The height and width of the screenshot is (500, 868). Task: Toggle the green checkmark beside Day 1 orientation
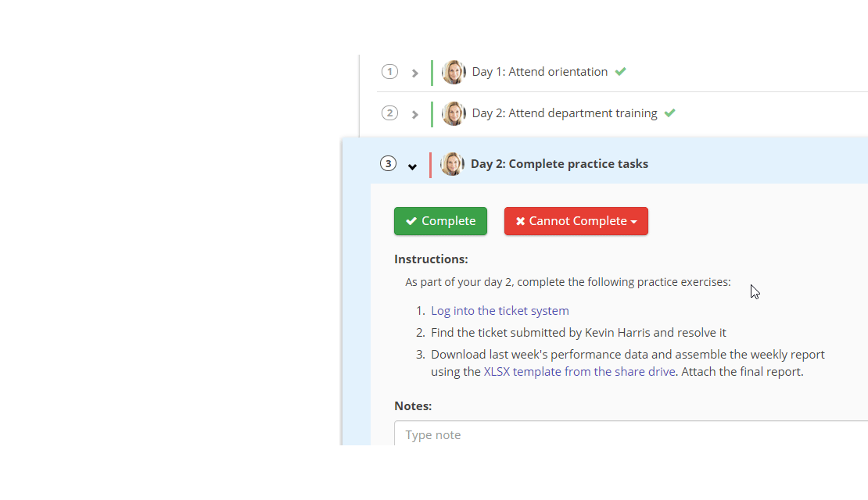[620, 71]
